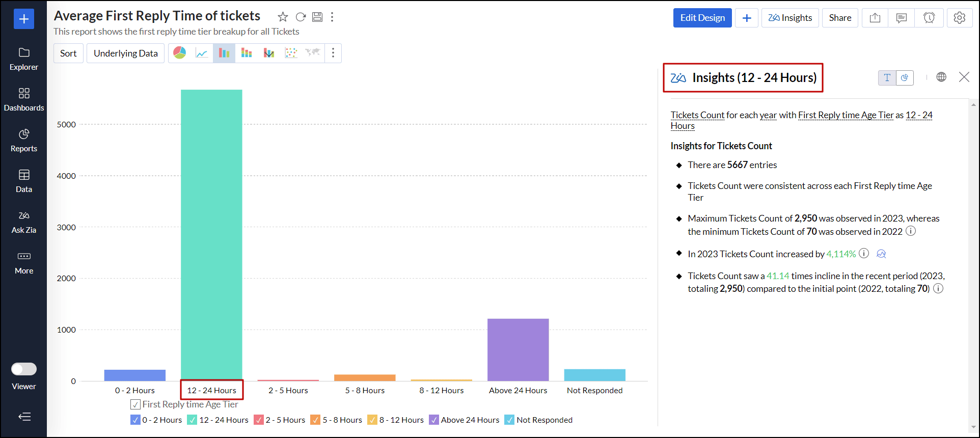
Task: Switch to the line chart icon
Action: tap(202, 53)
